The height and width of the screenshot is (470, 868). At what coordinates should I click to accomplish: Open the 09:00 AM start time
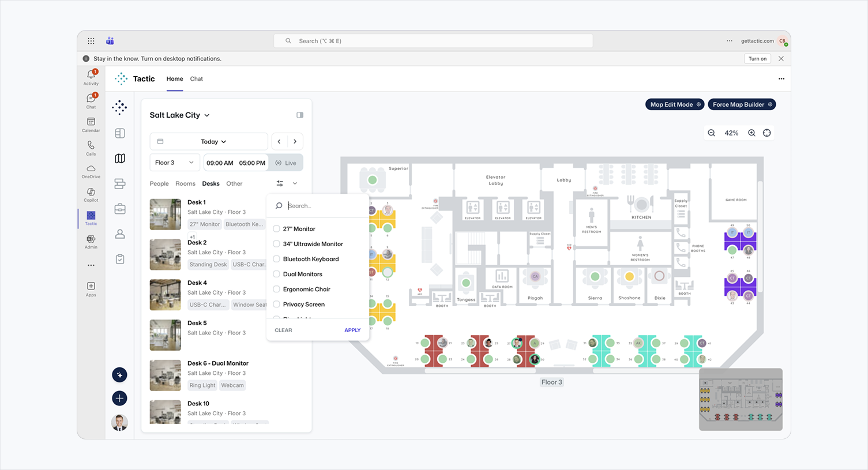220,163
